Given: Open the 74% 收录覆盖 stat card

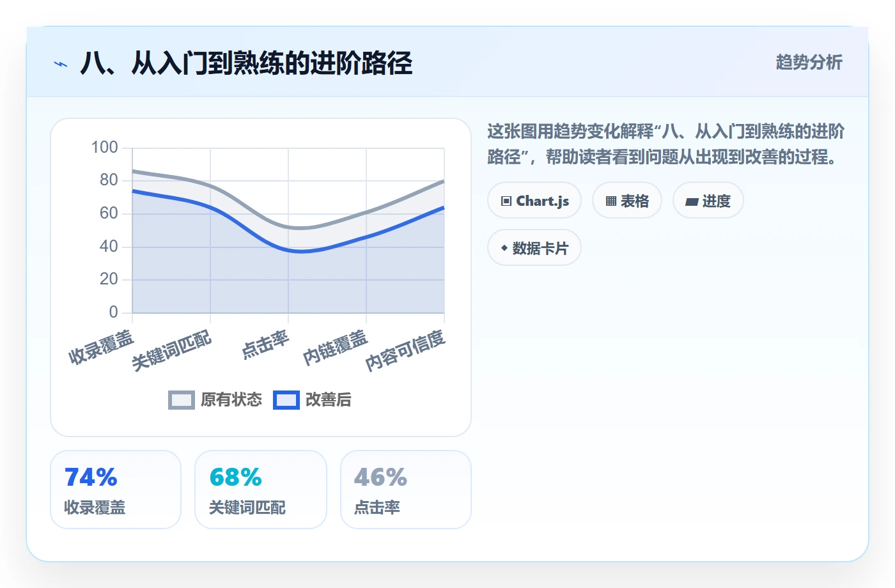Looking at the screenshot, I should coord(116,490).
